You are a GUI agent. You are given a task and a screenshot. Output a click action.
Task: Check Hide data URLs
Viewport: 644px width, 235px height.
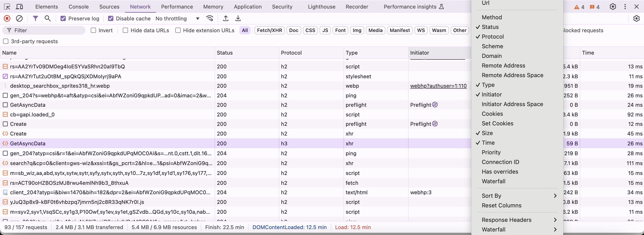(x=125, y=30)
